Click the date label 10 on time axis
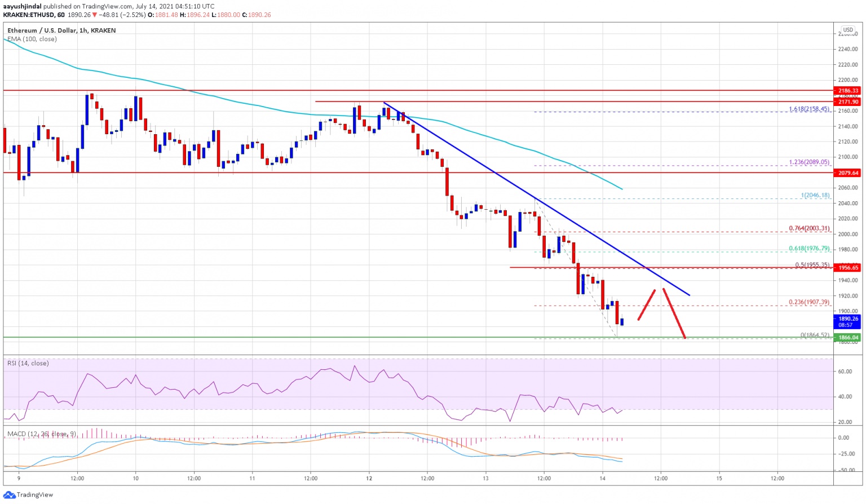866x504 pixels. [x=135, y=479]
